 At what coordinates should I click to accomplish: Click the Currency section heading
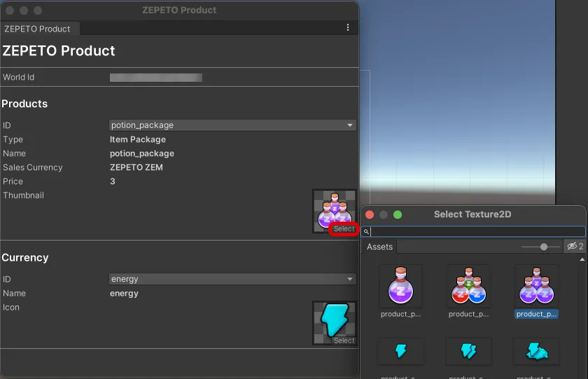tap(25, 257)
